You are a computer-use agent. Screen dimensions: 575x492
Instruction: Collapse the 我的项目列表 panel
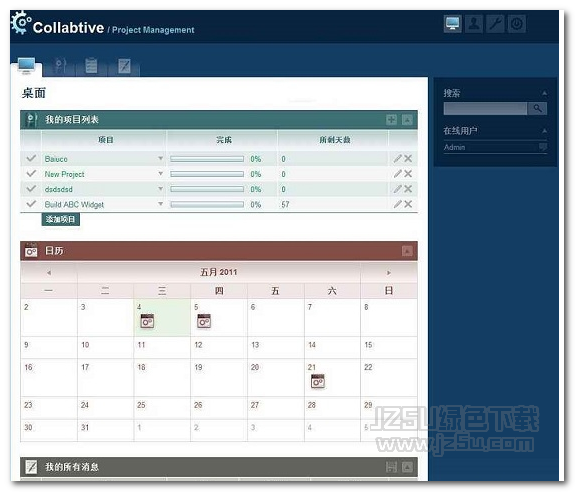click(x=407, y=120)
